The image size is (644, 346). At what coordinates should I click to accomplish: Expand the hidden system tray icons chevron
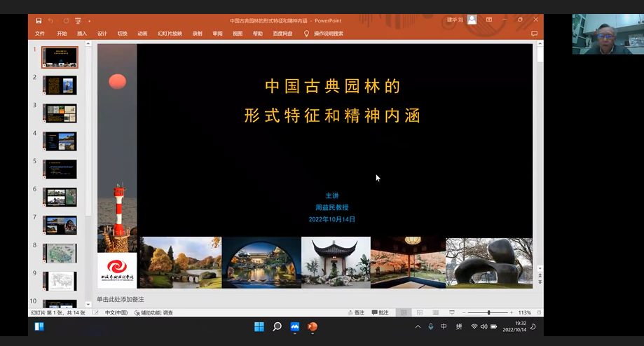[x=418, y=326]
